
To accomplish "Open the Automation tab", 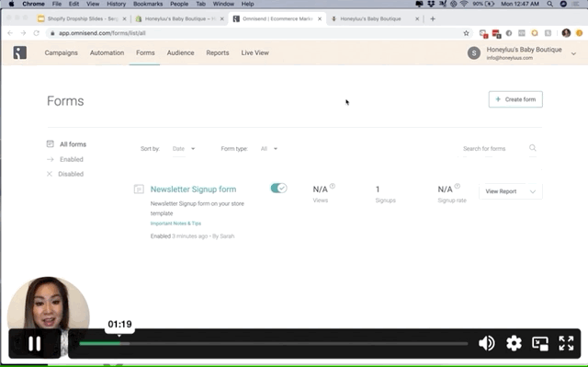I will (107, 53).
